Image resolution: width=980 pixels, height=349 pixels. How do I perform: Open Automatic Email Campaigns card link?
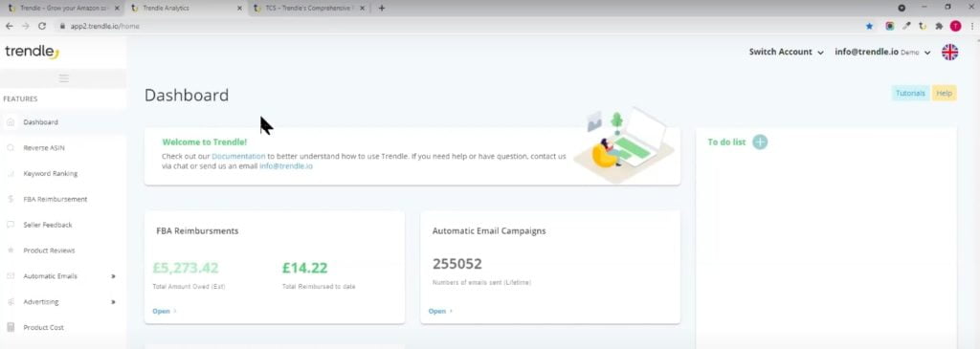pyautogui.click(x=440, y=311)
